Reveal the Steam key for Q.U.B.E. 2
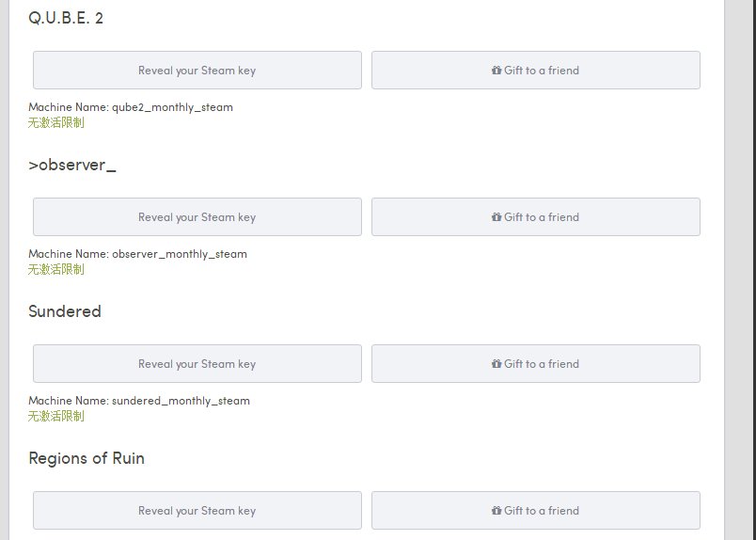Image resolution: width=756 pixels, height=540 pixels. pyautogui.click(x=197, y=71)
